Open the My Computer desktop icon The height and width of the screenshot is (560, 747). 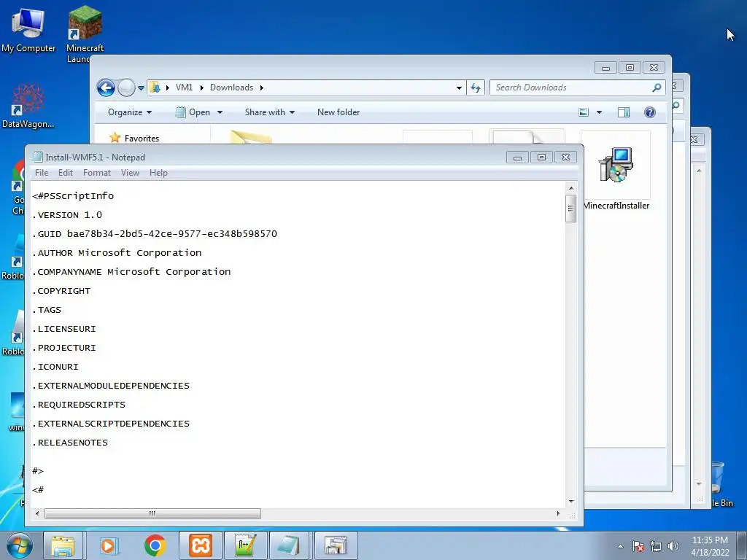point(28,29)
